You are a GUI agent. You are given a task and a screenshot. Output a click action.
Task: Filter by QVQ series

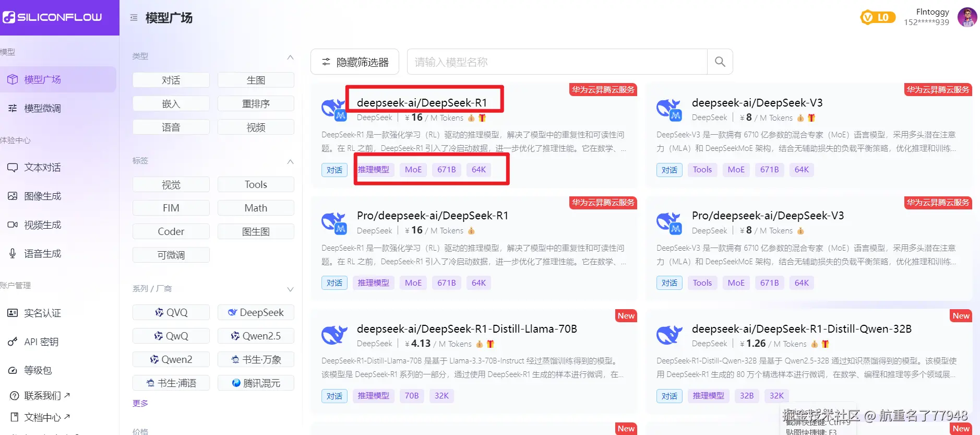171,313
